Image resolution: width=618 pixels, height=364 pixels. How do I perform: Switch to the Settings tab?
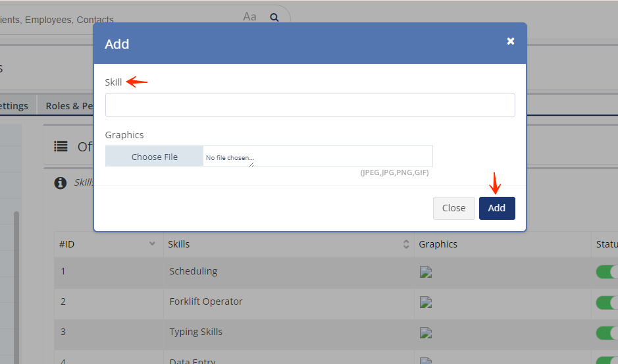(14, 106)
